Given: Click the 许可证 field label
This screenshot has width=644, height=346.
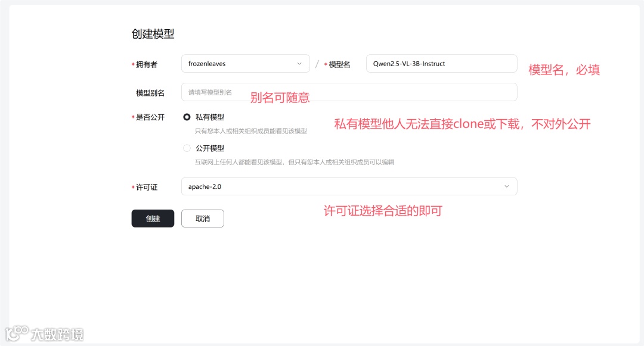Looking at the screenshot, I should (x=147, y=188).
